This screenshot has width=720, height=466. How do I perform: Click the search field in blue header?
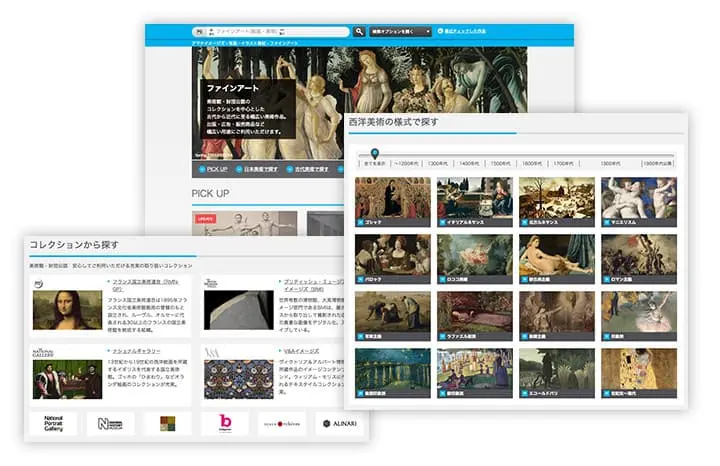(271, 32)
